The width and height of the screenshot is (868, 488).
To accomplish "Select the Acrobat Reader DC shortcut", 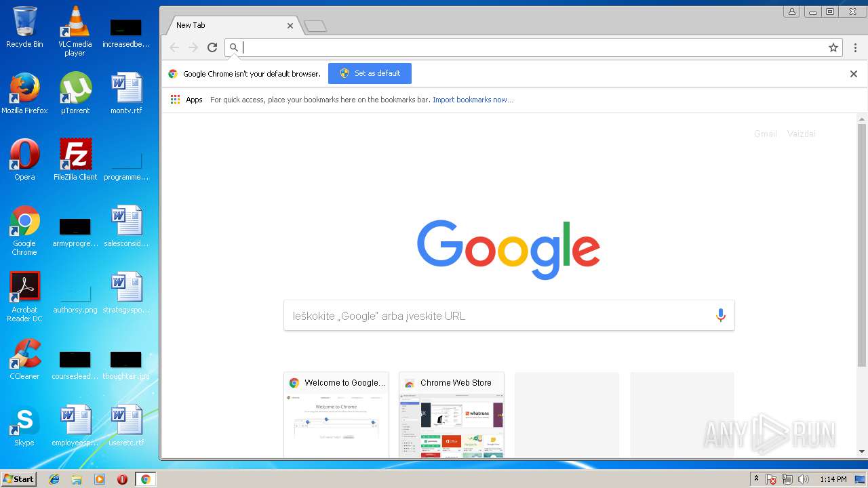I will tap(24, 297).
